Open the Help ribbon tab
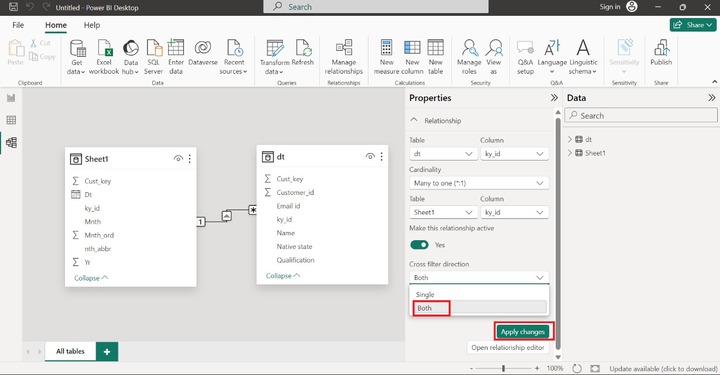720x375 pixels. tap(92, 25)
